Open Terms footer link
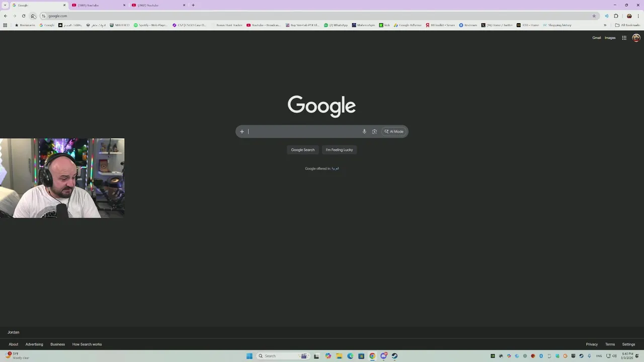Viewport: 644px width, 362px height. coord(610,344)
